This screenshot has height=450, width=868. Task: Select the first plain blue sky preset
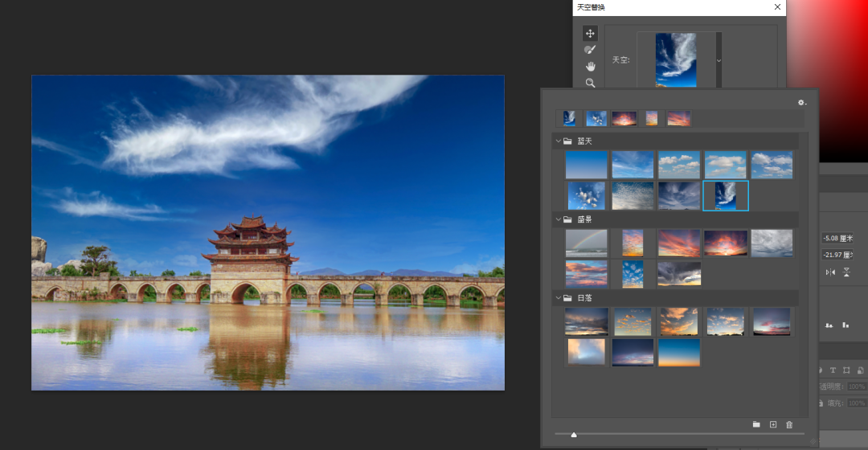tap(586, 165)
